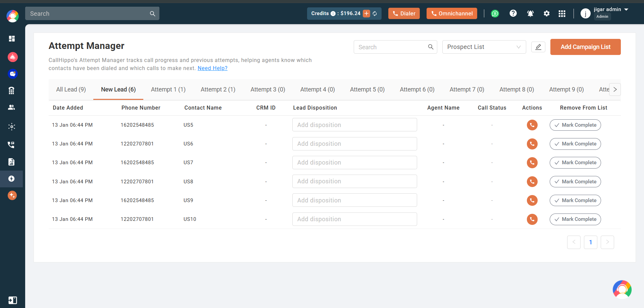The height and width of the screenshot is (308, 644).
Task: Open the Dialer button
Action: click(404, 13)
